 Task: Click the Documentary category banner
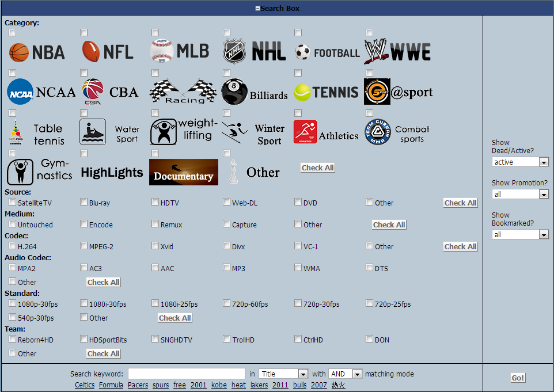184,172
